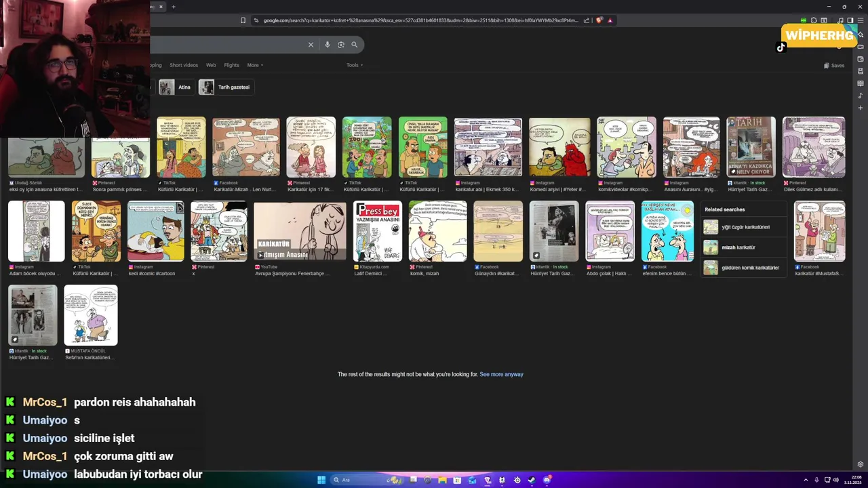Open Hürriyet Tarih magazine cover thumbnail

751,147
